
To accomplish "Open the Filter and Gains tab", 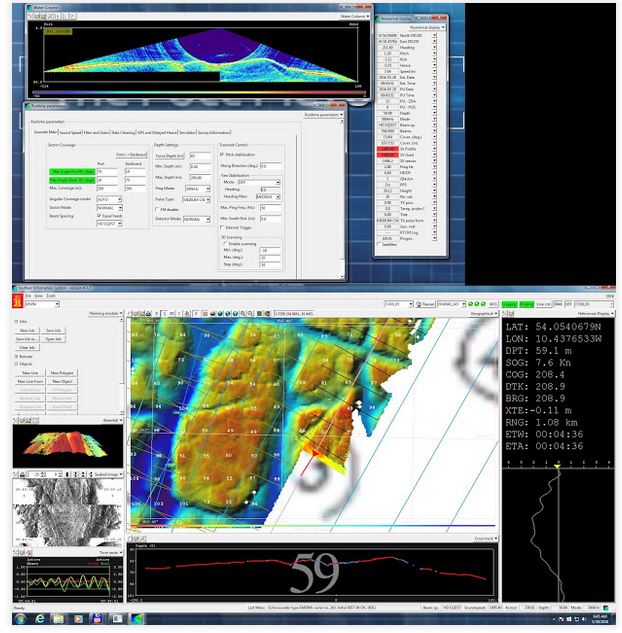I will (97, 132).
